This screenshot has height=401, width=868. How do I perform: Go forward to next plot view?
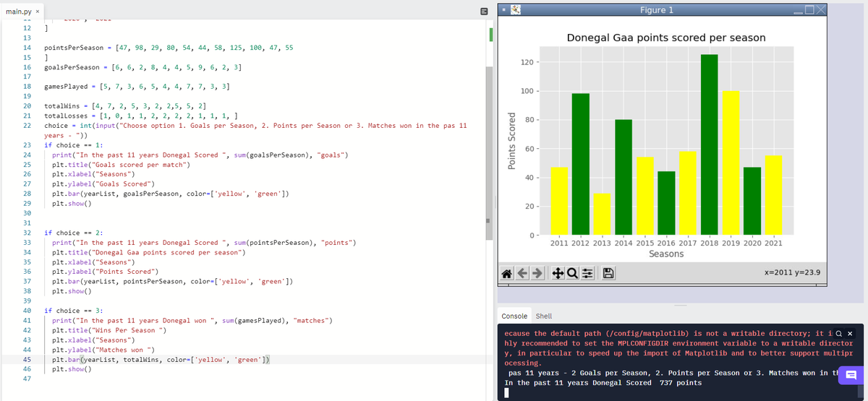(x=537, y=273)
